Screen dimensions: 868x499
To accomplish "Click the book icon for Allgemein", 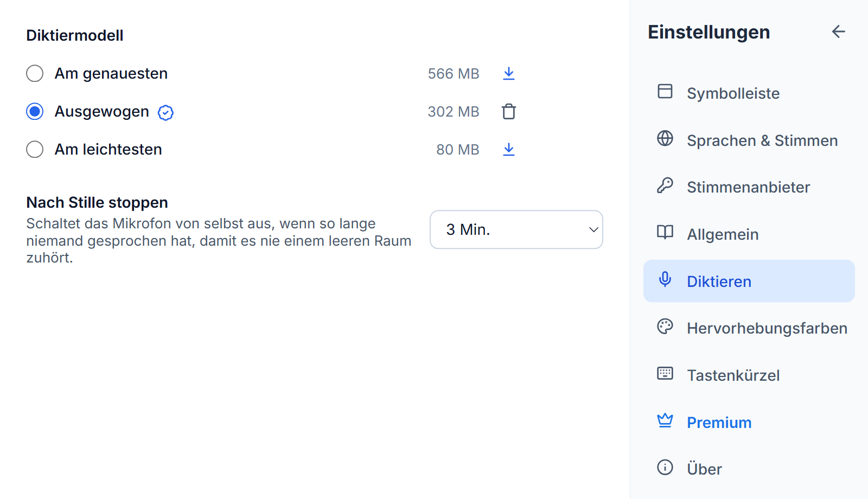I will click(x=665, y=232).
